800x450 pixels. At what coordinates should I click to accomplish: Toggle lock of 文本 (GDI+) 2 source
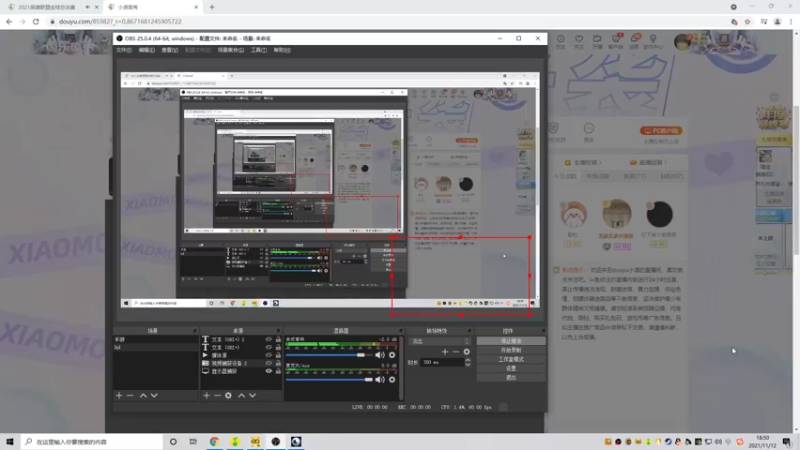click(x=278, y=339)
